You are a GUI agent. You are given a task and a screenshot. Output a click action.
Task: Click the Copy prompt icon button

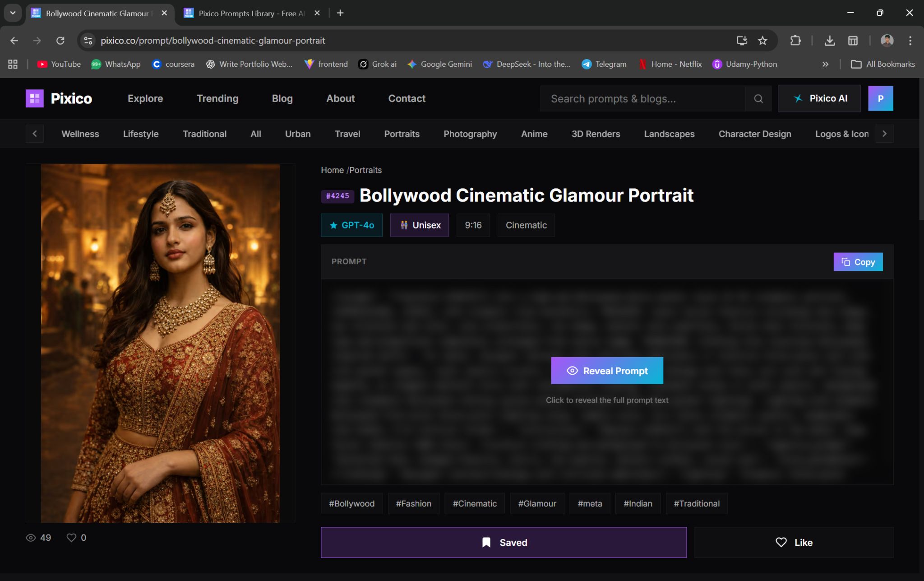point(858,262)
